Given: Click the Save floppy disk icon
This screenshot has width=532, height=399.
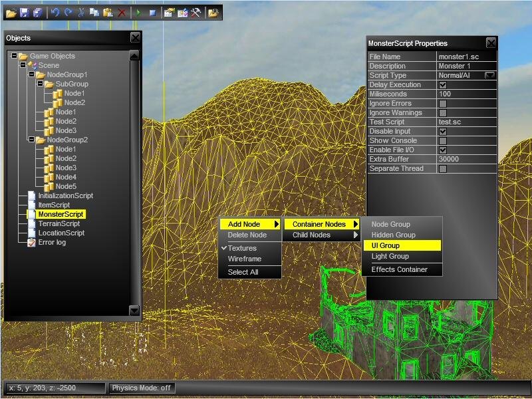Looking at the screenshot, I should tap(25, 13).
